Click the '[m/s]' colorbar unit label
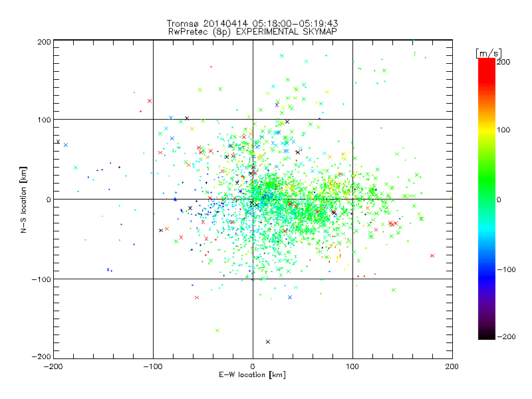Screen dimensions: 532x399 pos(488,53)
